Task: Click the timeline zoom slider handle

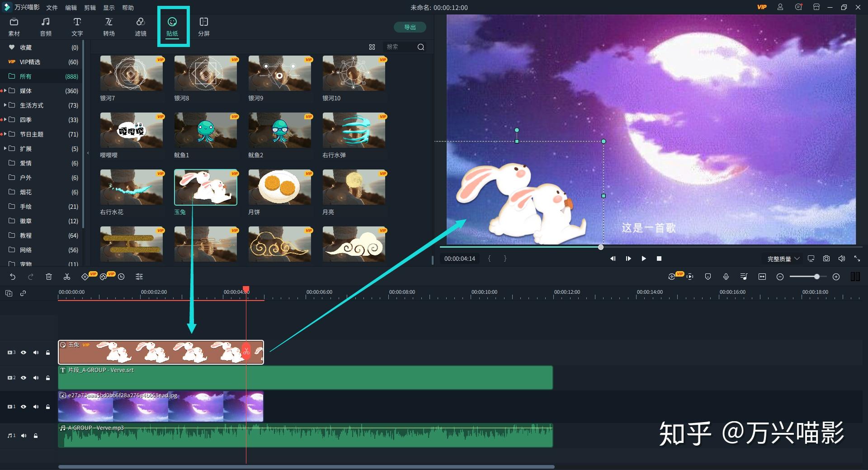Action: pos(817,277)
